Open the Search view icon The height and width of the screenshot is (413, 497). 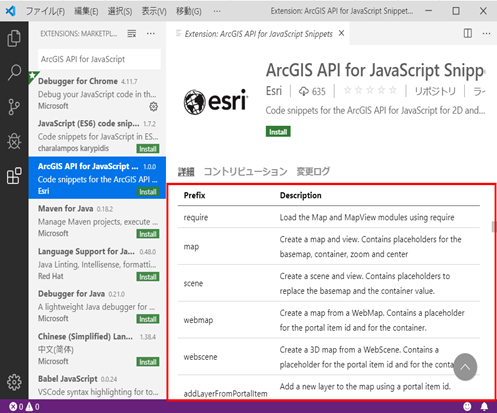[x=14, y=72]
